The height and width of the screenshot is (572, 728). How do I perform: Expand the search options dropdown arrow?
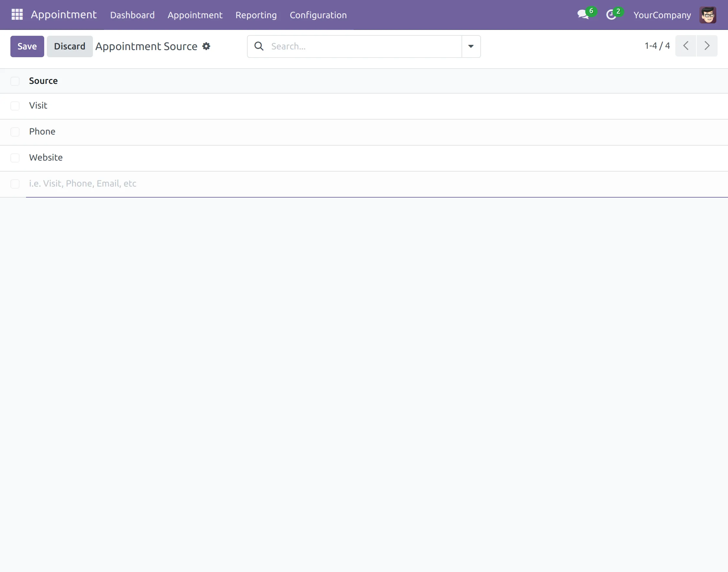471,46
